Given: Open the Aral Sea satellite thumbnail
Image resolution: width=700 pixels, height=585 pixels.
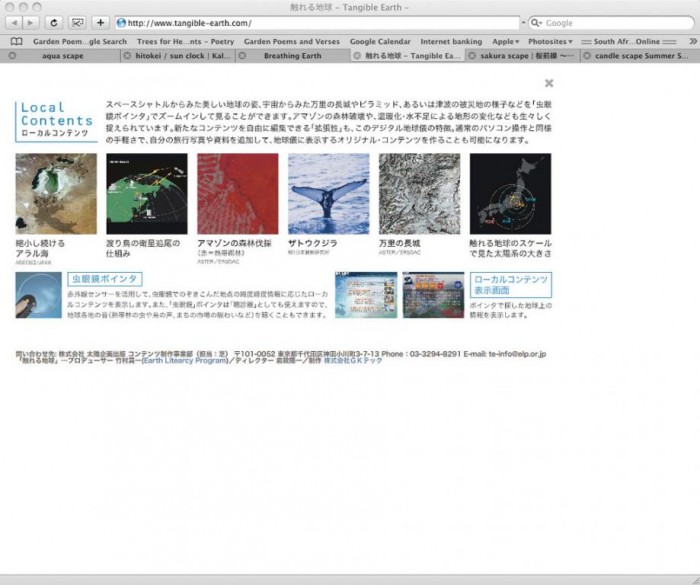Looking at the screenshot, I should tap(56, 194).
